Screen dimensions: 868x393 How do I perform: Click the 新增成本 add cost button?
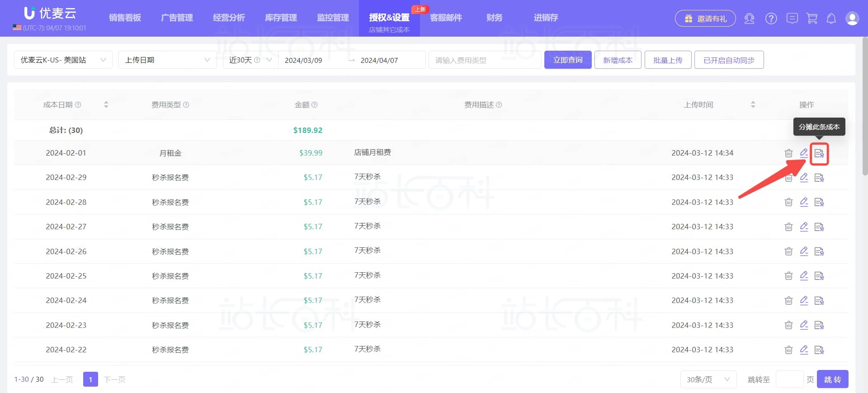click(x=618, y=60)
